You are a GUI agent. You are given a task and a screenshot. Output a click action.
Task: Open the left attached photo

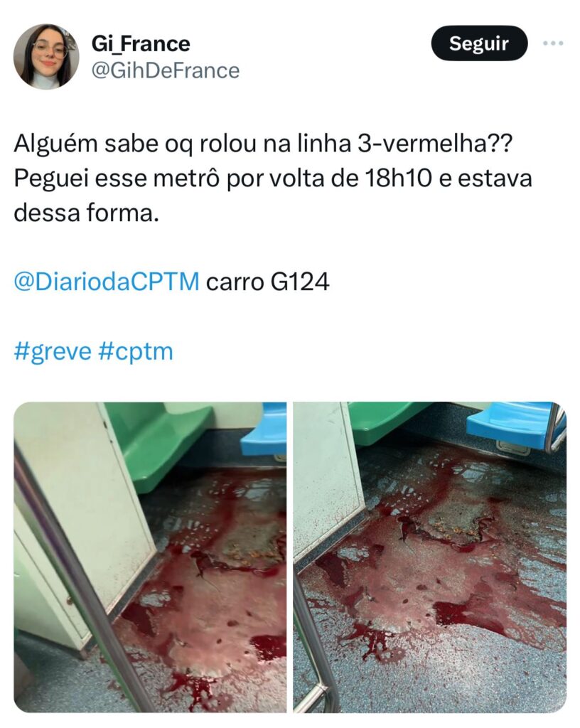[150, 557]
